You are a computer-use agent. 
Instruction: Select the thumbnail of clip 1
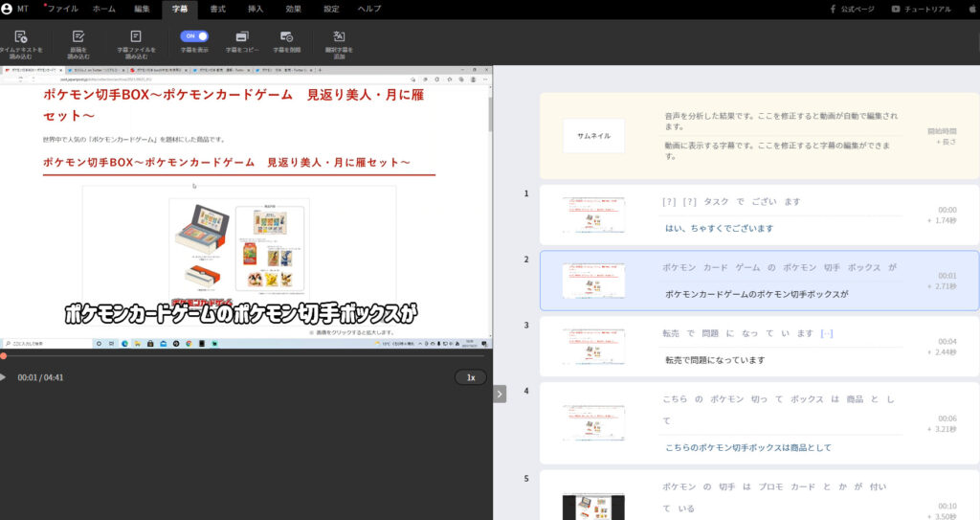pyautogui.click(x=593, y=215)
